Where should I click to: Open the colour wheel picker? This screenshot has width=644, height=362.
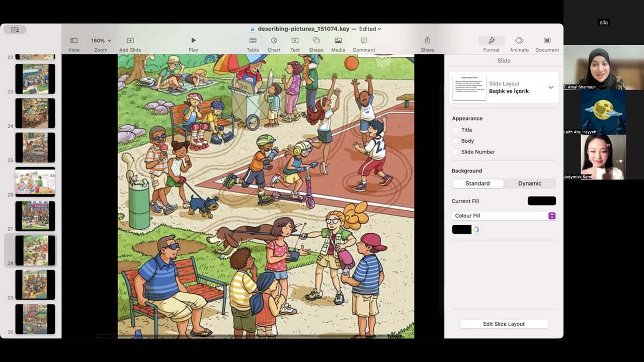[475, 229]
